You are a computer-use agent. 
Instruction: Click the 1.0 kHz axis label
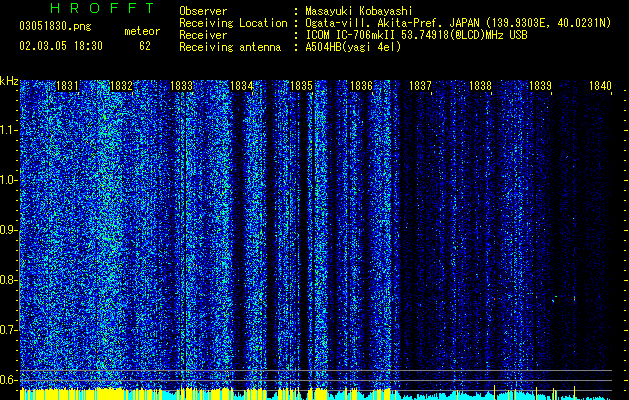tap(8, 180)
